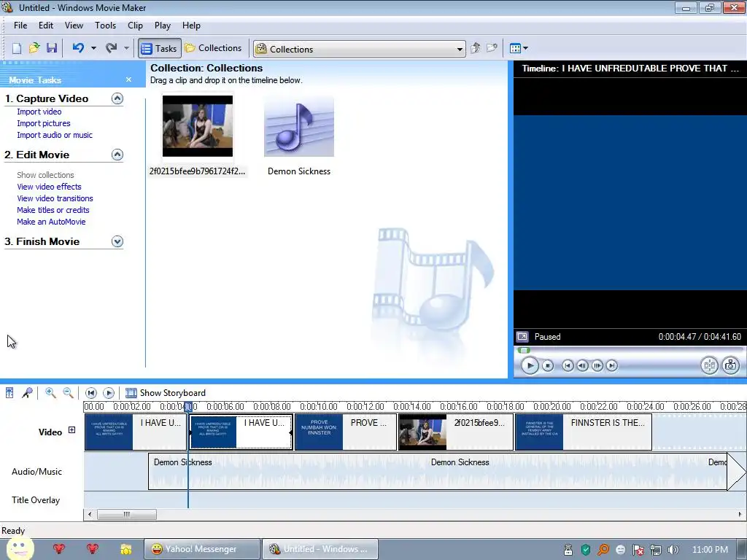Viewport: 747px width, 560px height.
Task: Click the Narrate Timeline microphone icon
Action: click(27, 393)
